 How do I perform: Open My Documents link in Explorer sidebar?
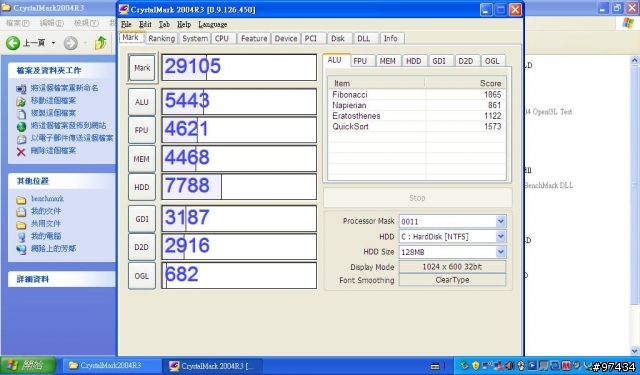coord(46,211)
